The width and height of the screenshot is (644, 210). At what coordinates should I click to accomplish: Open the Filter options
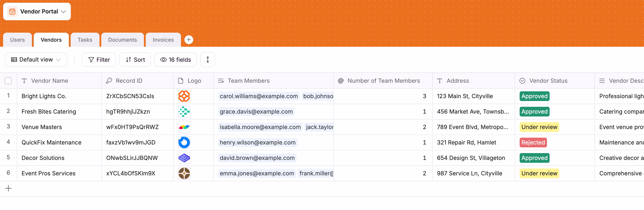(99, 59)
